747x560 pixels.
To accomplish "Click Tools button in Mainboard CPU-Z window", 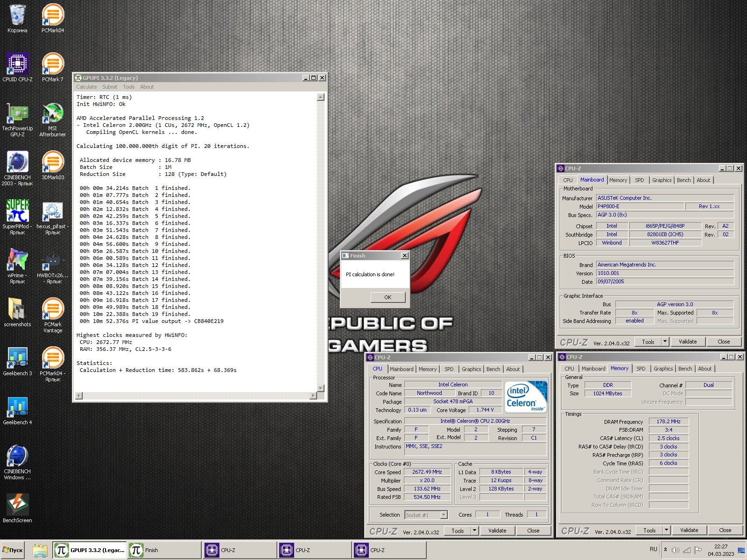I will click(648, 342).
